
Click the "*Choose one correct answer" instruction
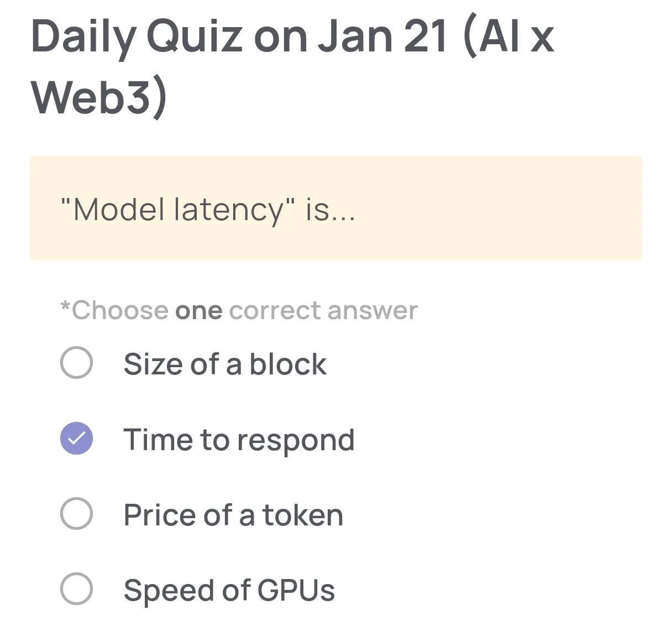click(239, 310)
